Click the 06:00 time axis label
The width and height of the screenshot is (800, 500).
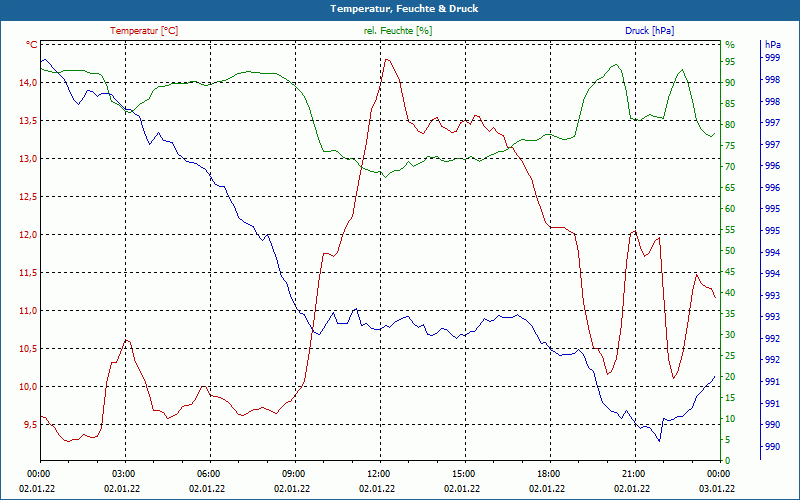coord(207,474)
